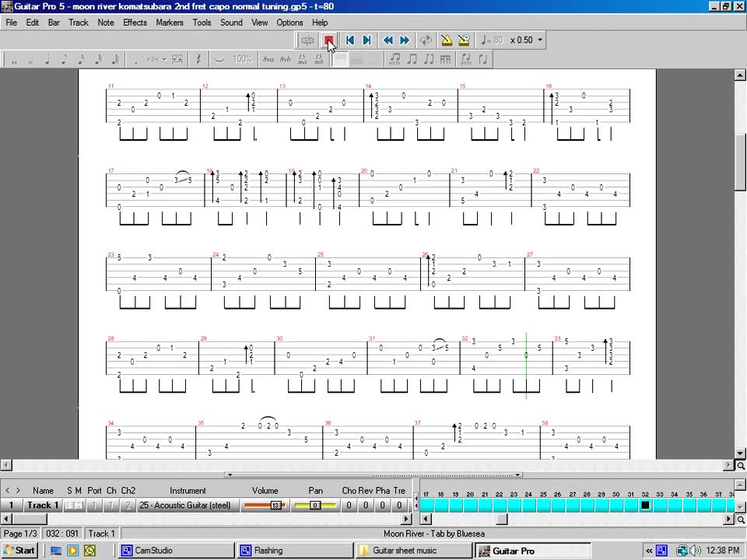Open Track 1 Port value selector
The width and height of the screenshot is (747, 560).
[94, 506]
